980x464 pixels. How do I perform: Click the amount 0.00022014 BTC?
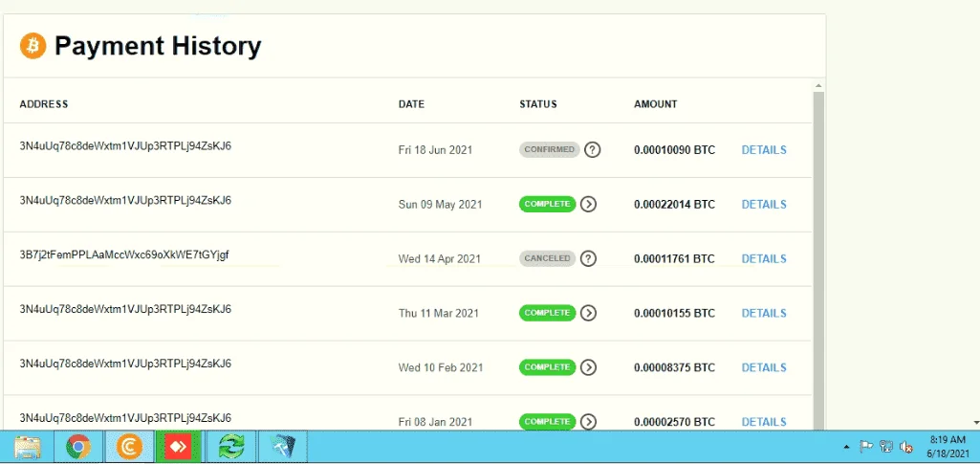[x=674, y=205]
